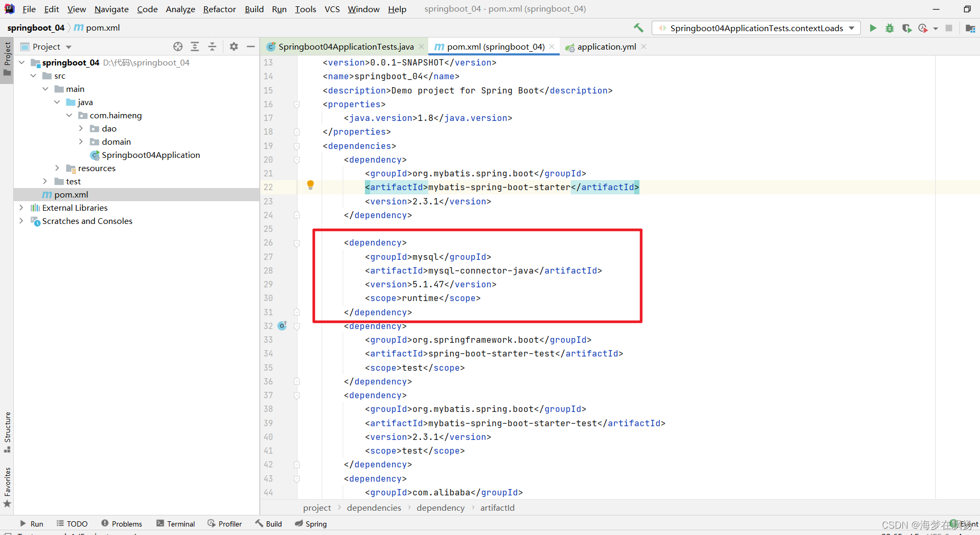Fold the dependency block at line 26
This screenshot has height=535, width=980.
[x=297, y=243]
